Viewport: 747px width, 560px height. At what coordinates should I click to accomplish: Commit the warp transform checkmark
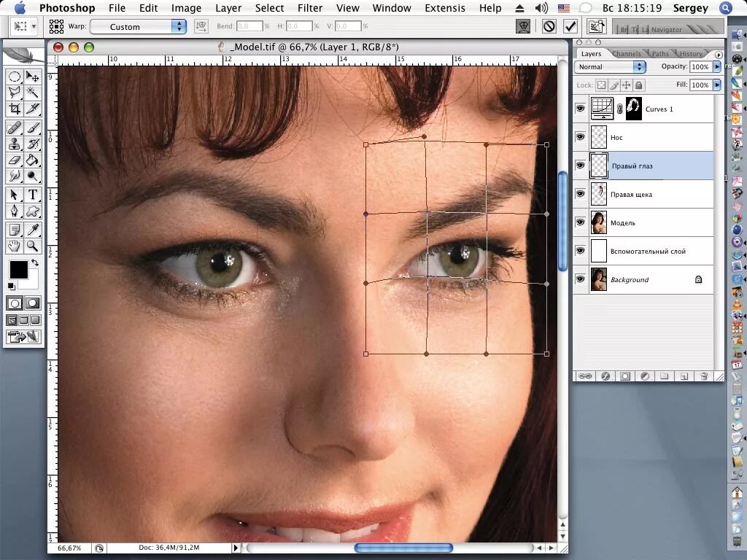(570, 26)
